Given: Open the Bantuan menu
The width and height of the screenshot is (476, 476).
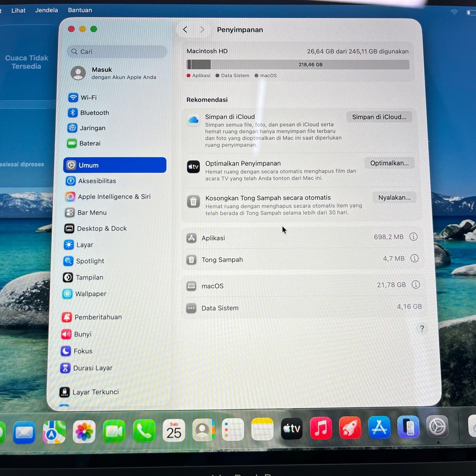Looking at the screenshot, I should coord(80,10).
